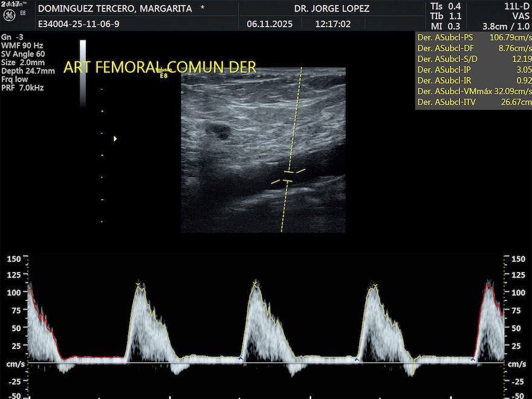The image size is (532, 399).
Task: Click the SV Angle 60 parameter
Action: tap(23, 54)
